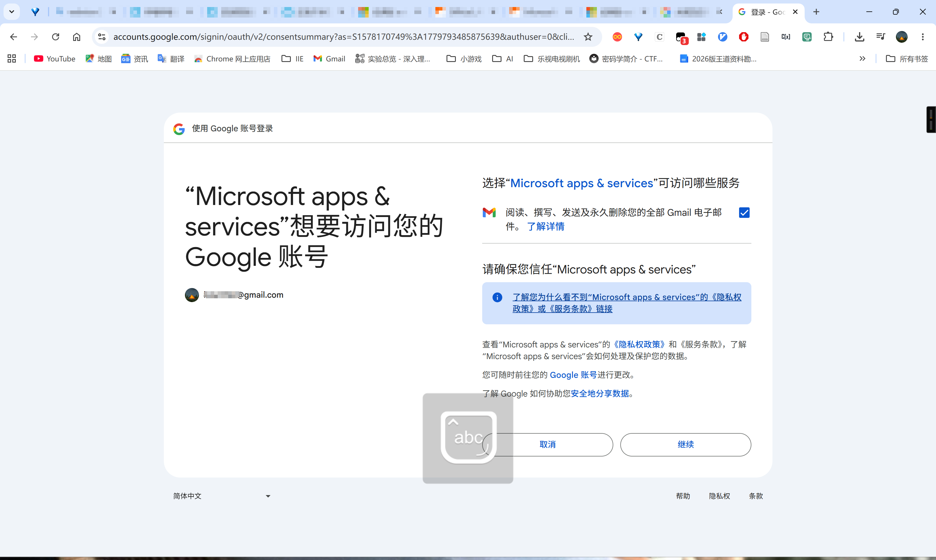Open the tab search dropdown arrow
This screenshot has width=936, height=560.
12,12
